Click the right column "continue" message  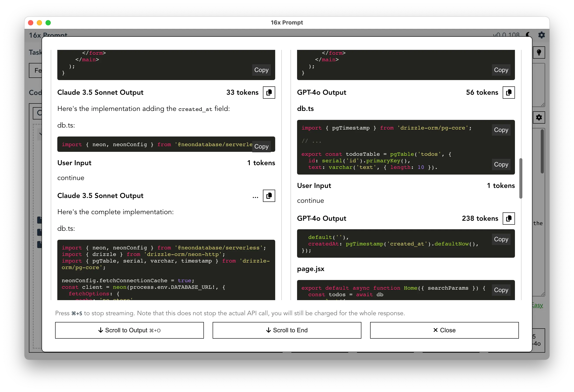coord(310,201)
